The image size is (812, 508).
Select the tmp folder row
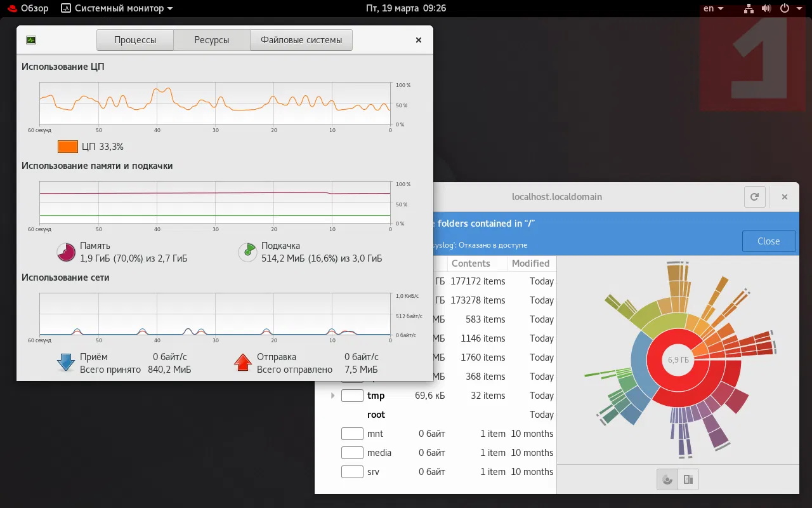tap(436, 396)
